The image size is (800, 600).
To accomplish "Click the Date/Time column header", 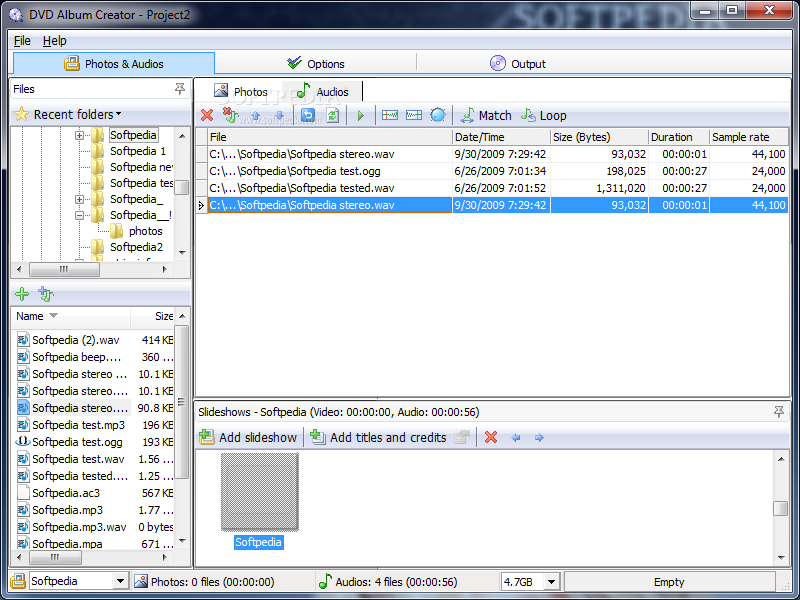I will (x=501, y=137).
